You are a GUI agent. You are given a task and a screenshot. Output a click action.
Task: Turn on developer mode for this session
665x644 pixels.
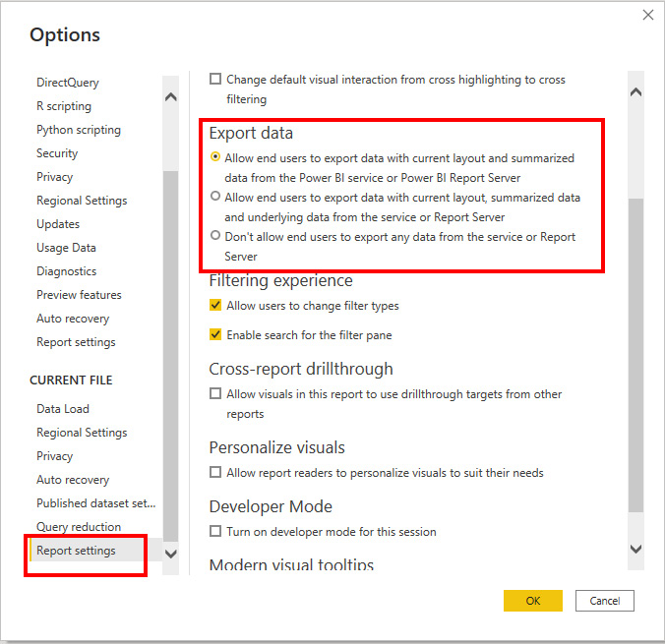coord(215,532)
